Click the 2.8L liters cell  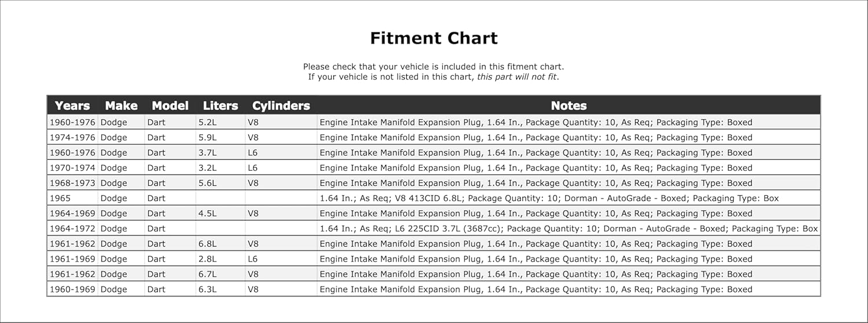click(207, 259)
